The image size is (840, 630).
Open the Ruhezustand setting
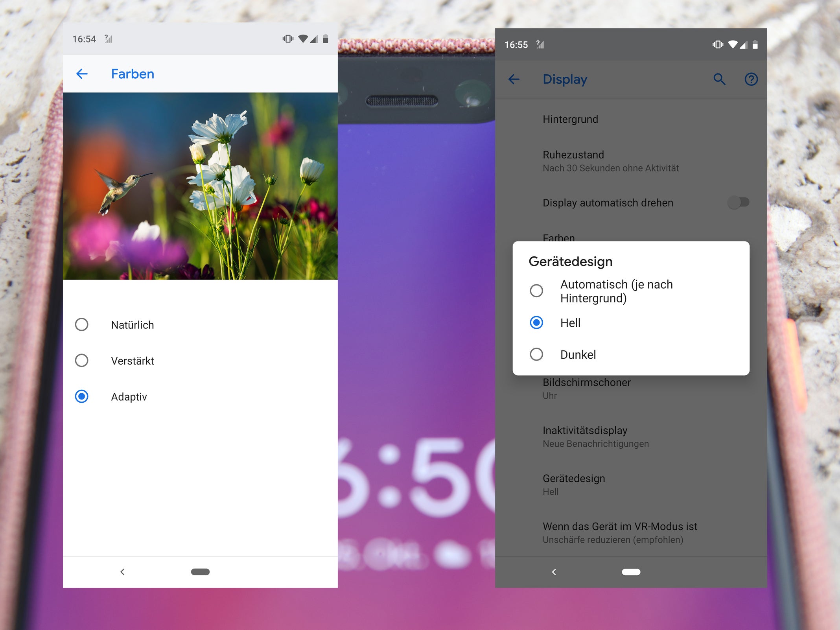click(631, 161)
